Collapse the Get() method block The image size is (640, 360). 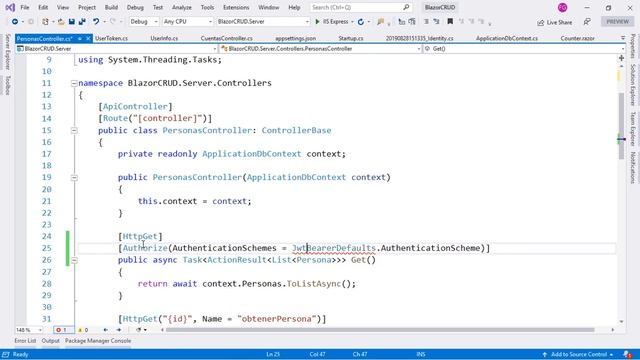pyautogui.click(x=74, y=260)
